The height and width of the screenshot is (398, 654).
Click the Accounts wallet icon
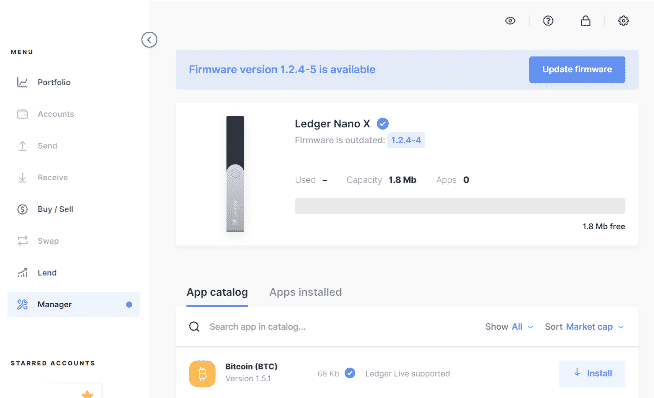point(22,114)
